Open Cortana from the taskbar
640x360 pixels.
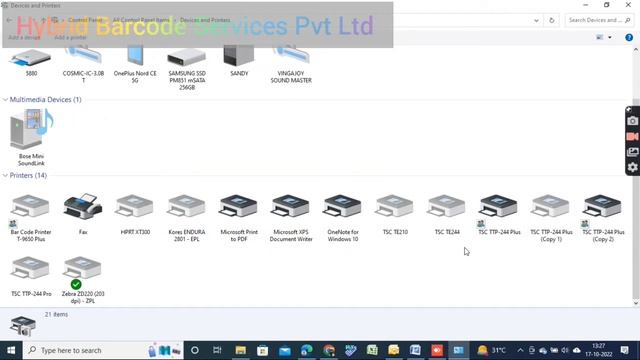(195, 350)
